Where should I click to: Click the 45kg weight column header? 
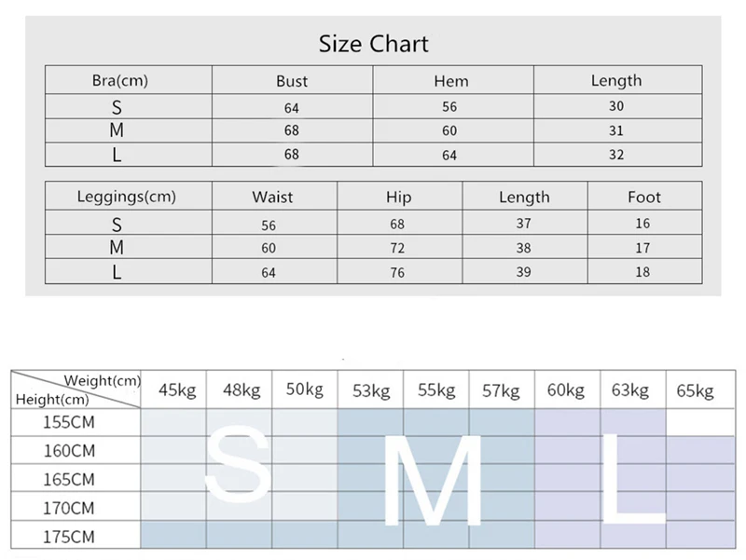pos(176,389)
